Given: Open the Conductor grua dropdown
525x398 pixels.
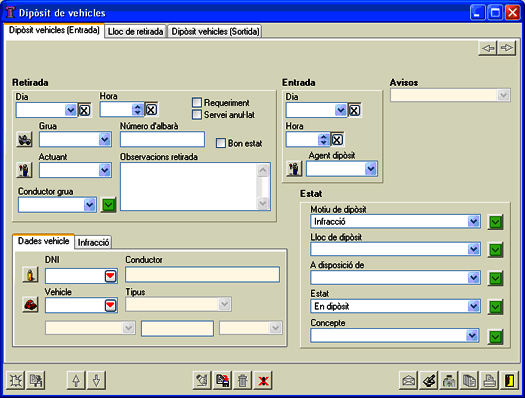Looking at the screenshot, I should click(90, 205).
